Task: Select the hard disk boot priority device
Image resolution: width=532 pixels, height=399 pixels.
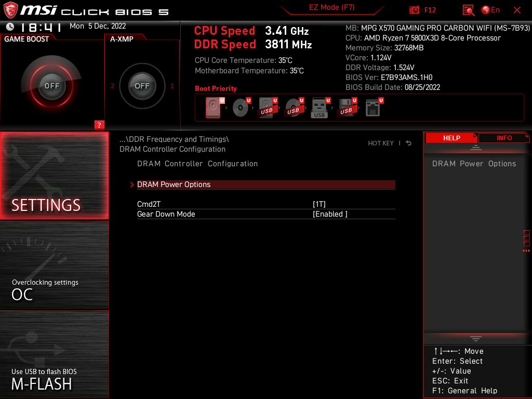Action: (x=215, y=108)
